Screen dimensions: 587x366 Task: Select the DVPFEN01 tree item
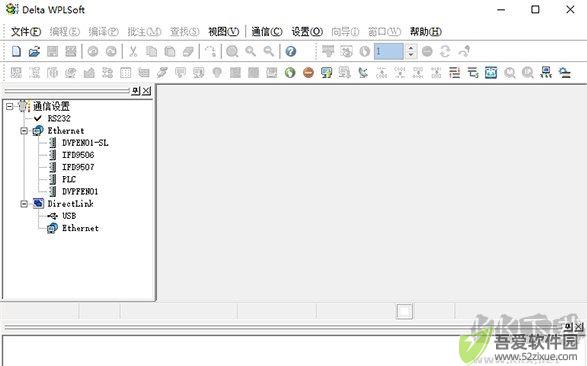click(x=80, y=192)
